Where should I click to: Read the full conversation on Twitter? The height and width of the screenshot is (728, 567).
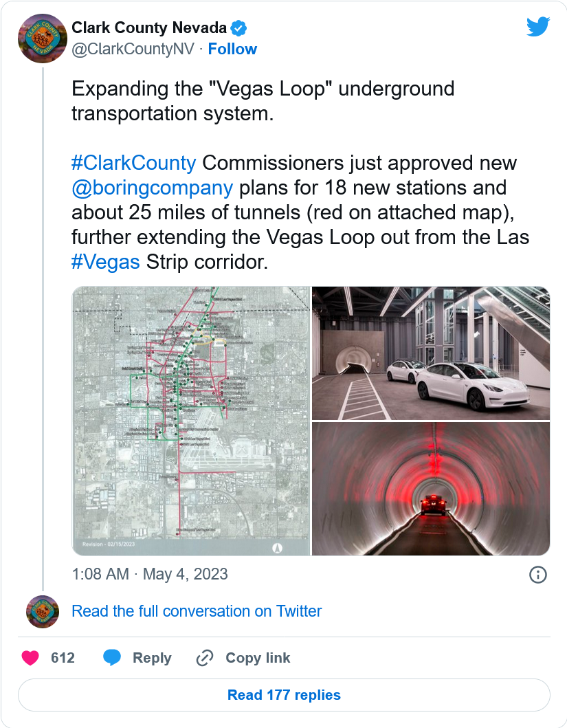pos(197,611)
